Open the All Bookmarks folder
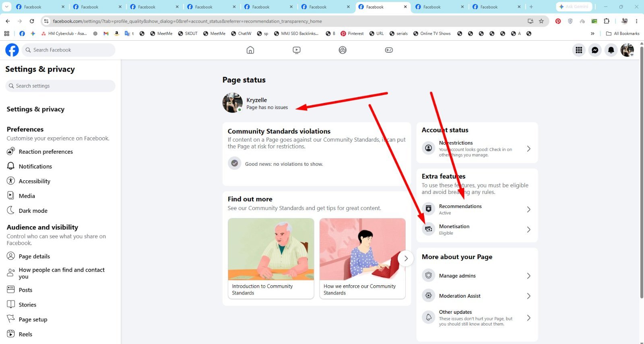Viewport: 644px width, 344px height. tap(623, 33)
